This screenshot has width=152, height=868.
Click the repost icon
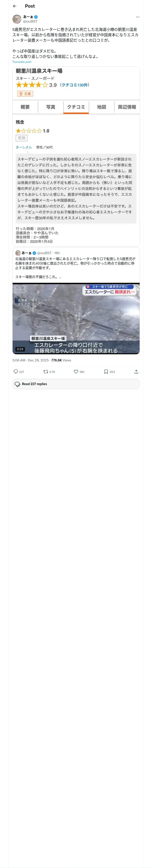point(45,372)
